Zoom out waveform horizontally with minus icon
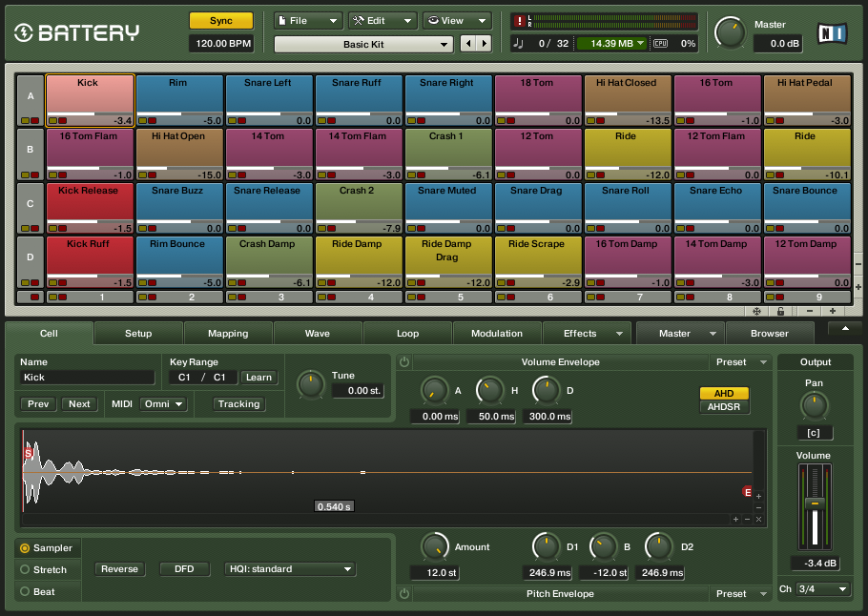This screenshot has height=616, width=868. (x=747, y=519)
